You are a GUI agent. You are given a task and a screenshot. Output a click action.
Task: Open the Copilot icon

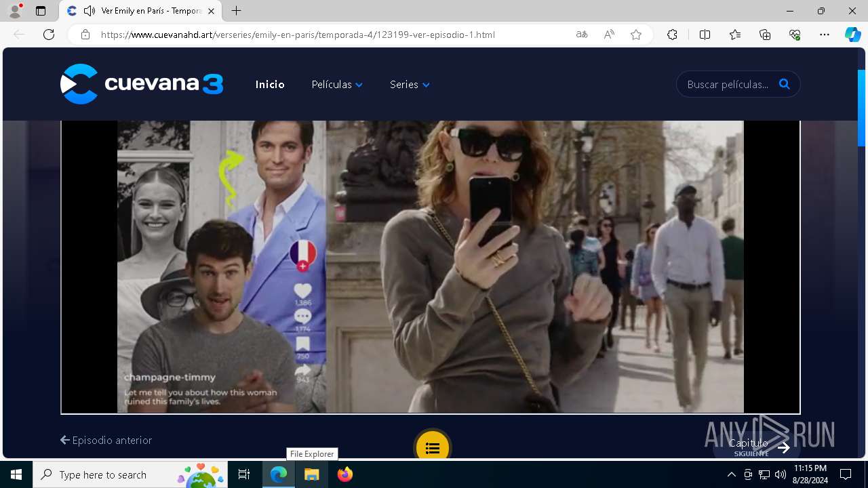tap(852, 35)
